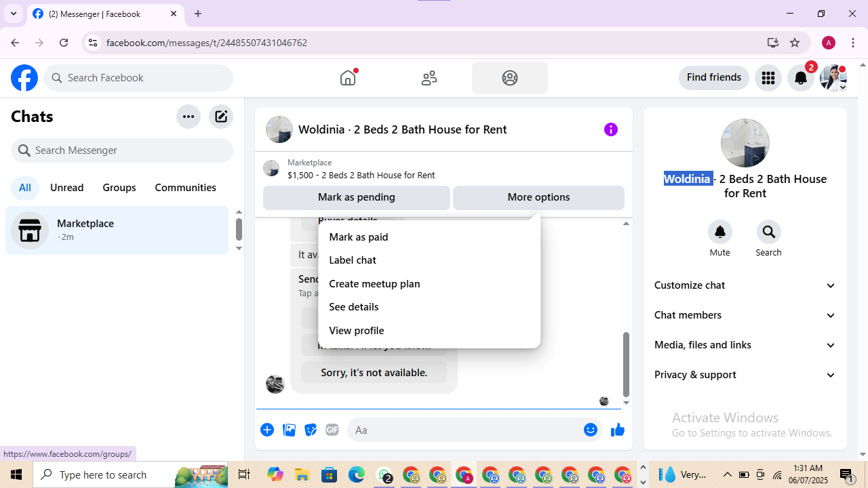Click the sender avatar beside message
This screenshot has height=488, width=868.
click(x=275, y=384)
